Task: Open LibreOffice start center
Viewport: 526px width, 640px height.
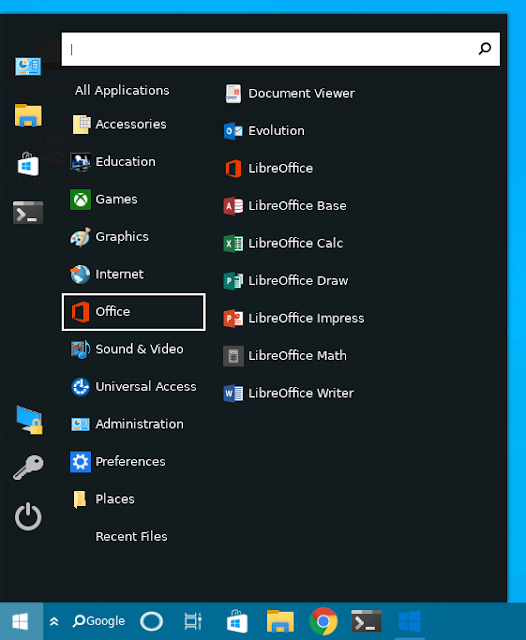Action: coord(269,169)
